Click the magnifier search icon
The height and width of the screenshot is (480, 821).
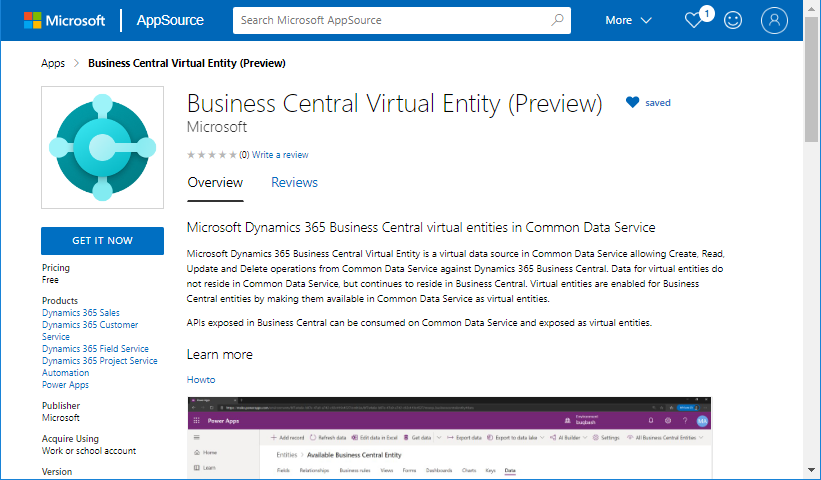click(x=558, y=20)
